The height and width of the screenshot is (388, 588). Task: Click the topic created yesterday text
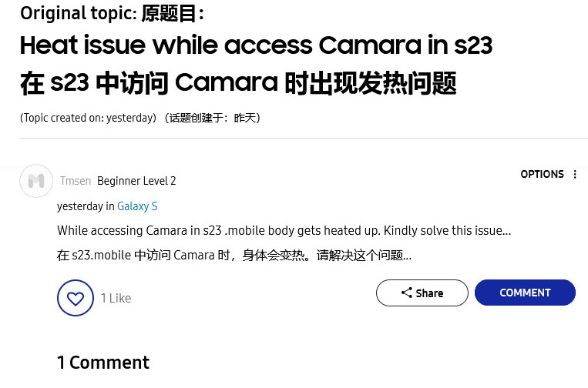point(88,118)
